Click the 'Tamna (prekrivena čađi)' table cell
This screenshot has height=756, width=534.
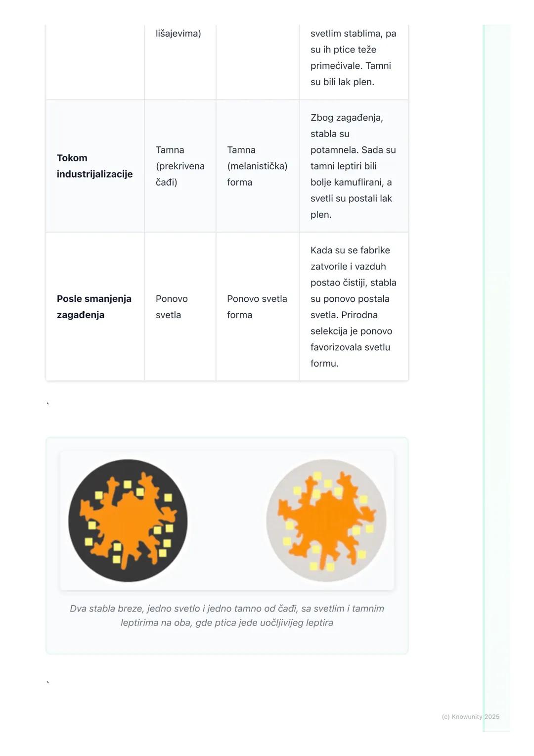click(x=180, y=166)
